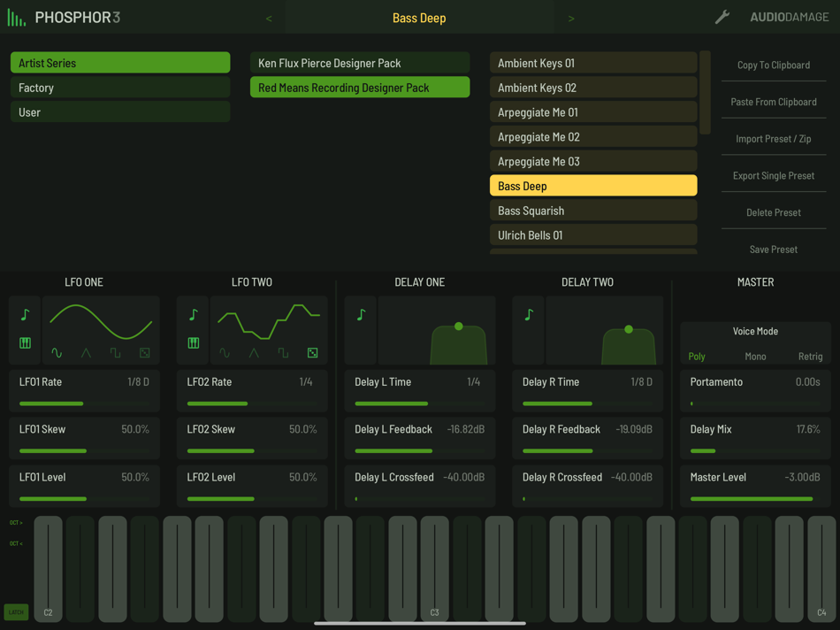The image size is (840, 630).
Task: Click Export Single Preset
Action: click(773, 175)
